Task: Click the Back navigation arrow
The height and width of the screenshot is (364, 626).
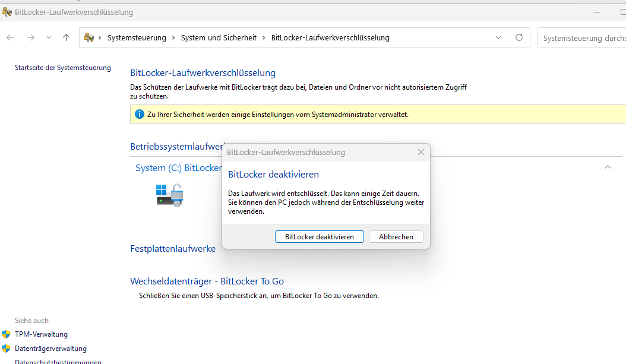Action: 10,37
